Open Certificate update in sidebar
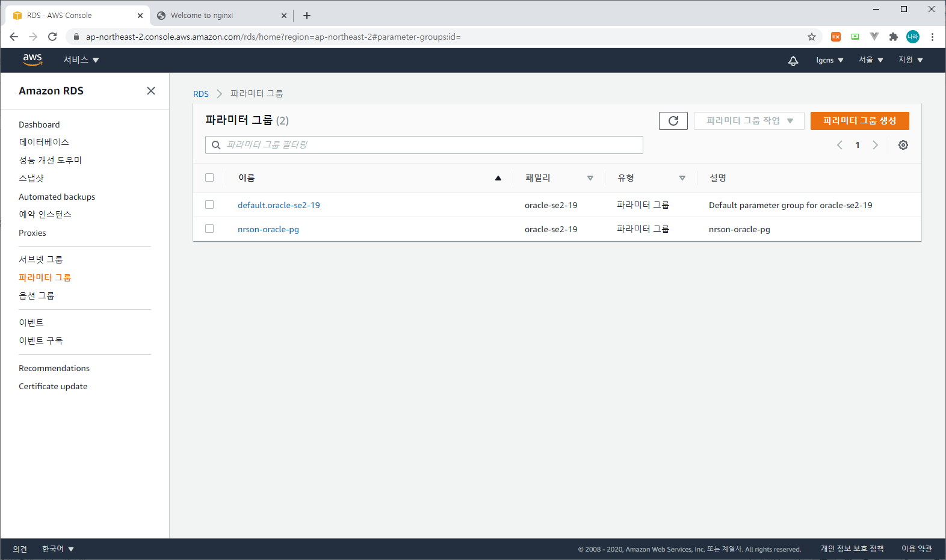 (x=53, y=386)
